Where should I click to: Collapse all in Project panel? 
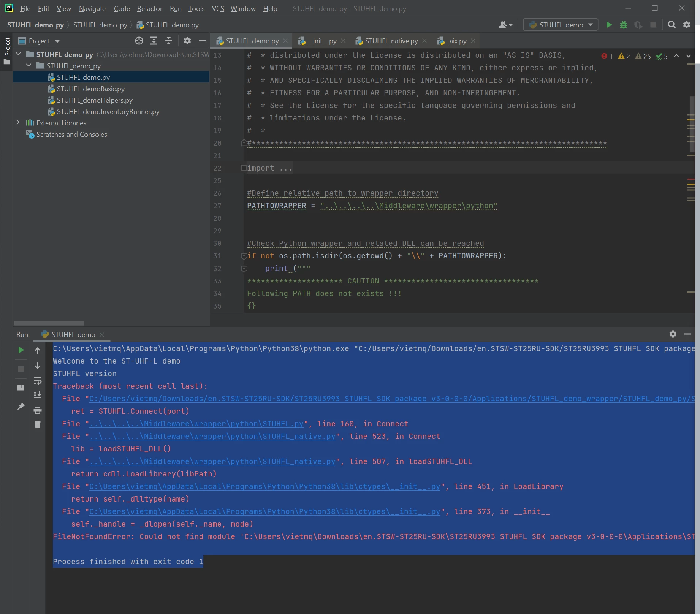click(169, 41)
